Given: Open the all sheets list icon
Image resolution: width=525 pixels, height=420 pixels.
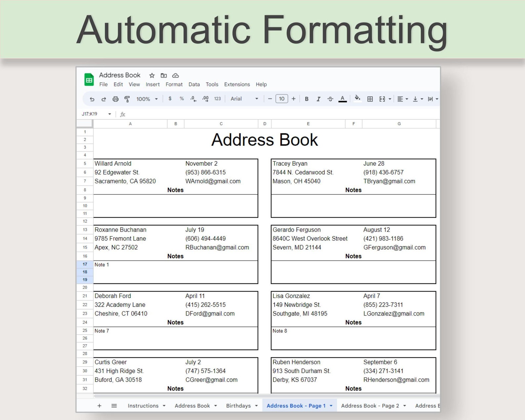Looking at the screenshot, I should coord(114,405).
